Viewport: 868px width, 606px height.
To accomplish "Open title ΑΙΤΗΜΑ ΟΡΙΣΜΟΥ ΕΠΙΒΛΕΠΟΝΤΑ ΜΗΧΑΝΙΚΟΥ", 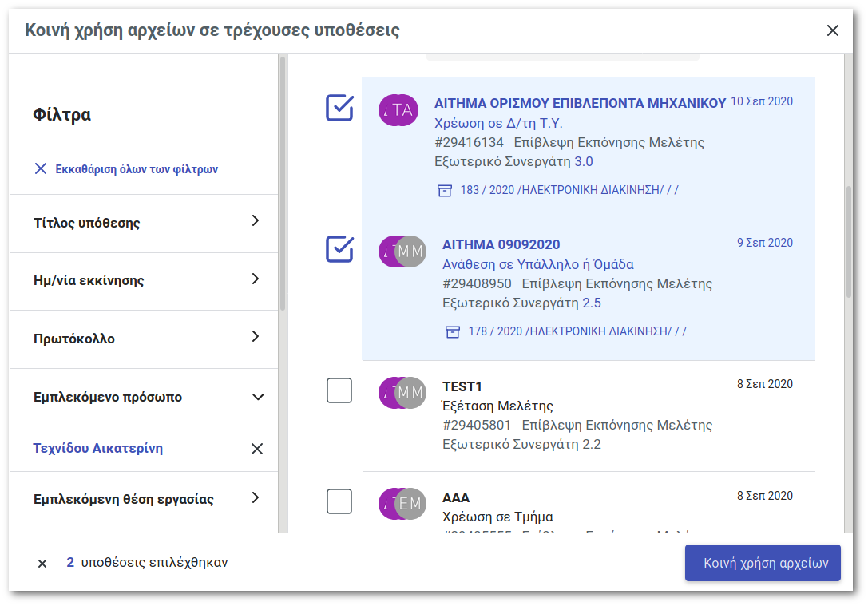I will coord(580,103).
